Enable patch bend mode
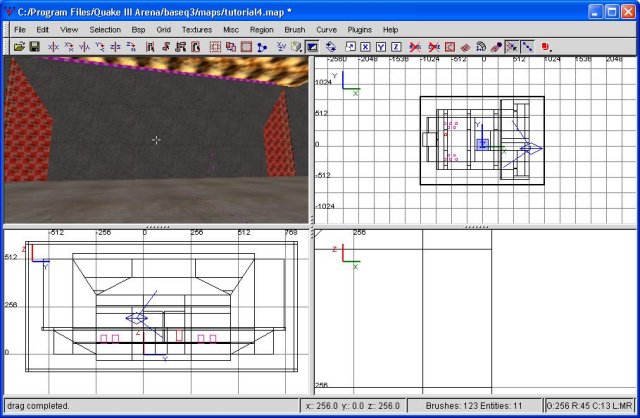Viewport: 640px width, 418px height. click(480, 47)
